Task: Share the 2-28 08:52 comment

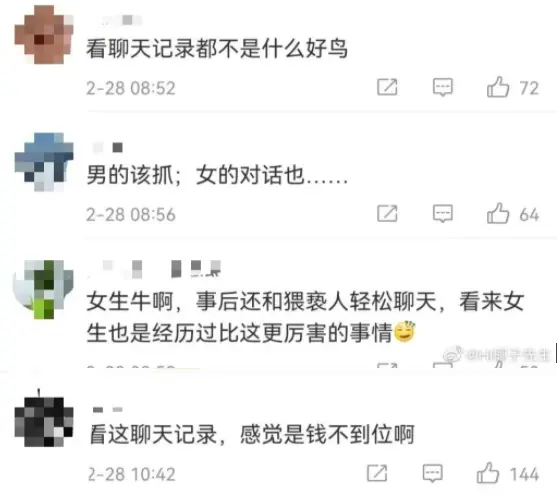Action: point(387,87)
